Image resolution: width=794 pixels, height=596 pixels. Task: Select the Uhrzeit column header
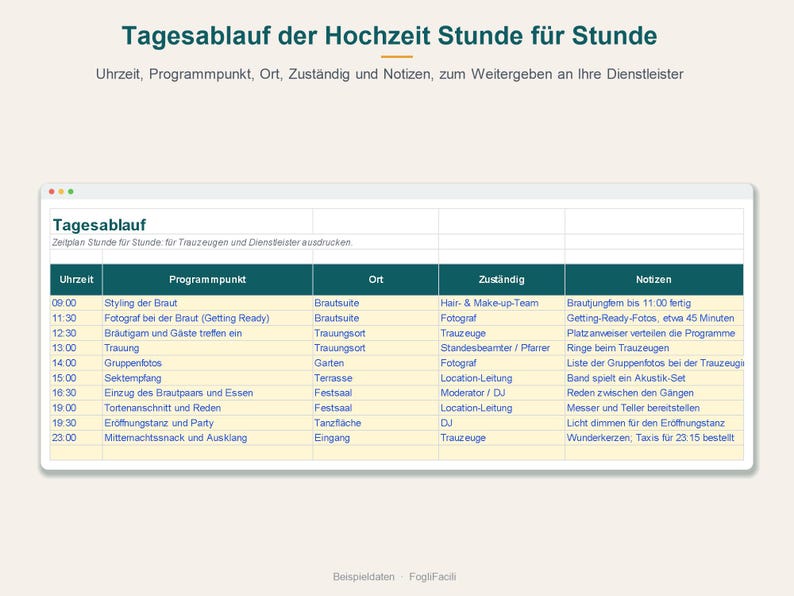(x=76, y=280)
